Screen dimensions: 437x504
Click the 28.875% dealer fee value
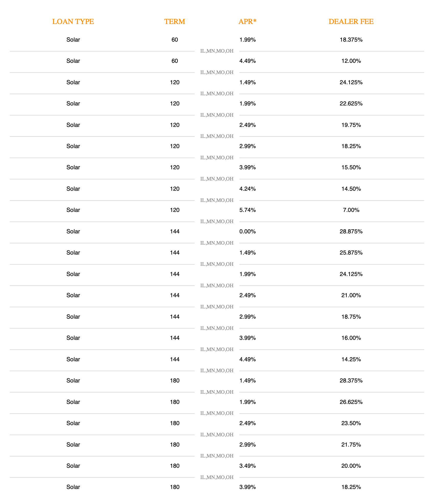coord(351,232)
